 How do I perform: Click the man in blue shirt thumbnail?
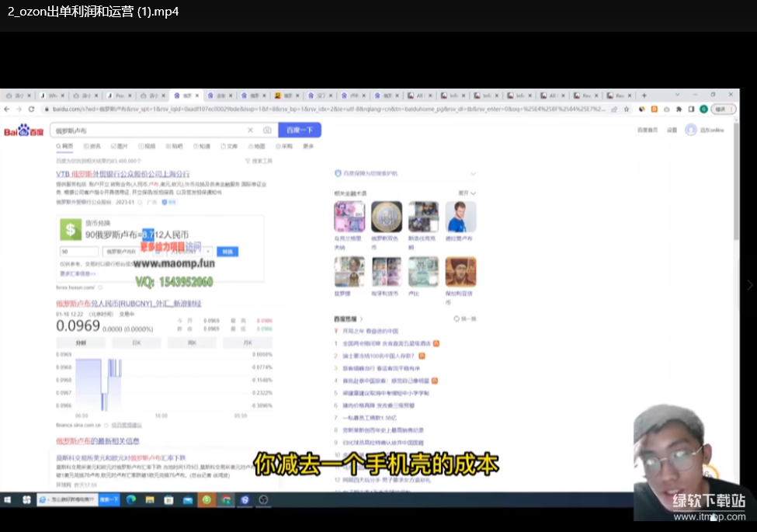click(x=460, y=217)
